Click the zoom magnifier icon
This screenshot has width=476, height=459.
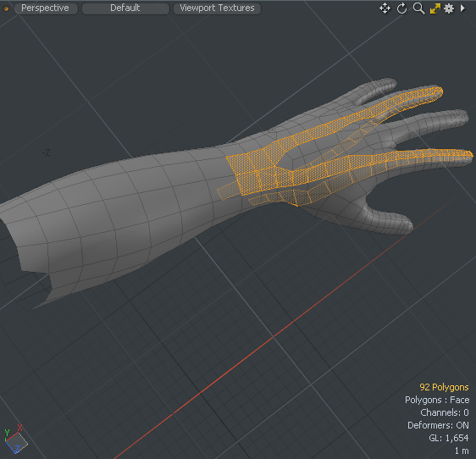[x=419, y=8]
